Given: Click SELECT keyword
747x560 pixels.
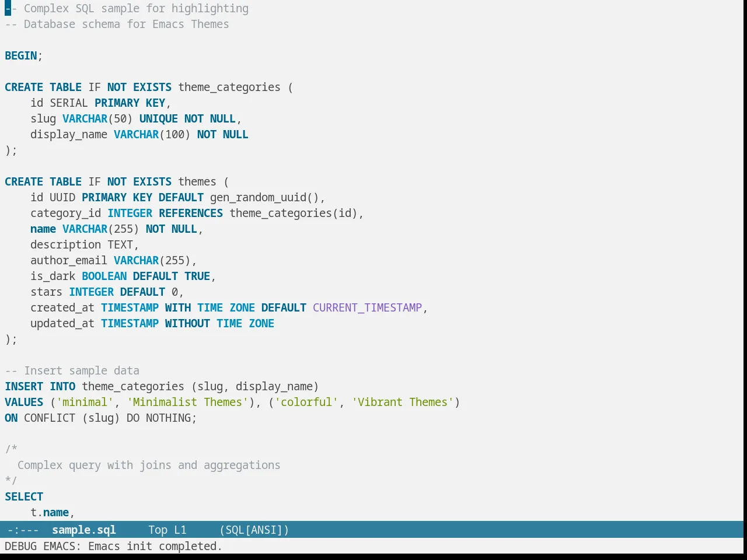Looking at the screenshot, I should point(24,496).
